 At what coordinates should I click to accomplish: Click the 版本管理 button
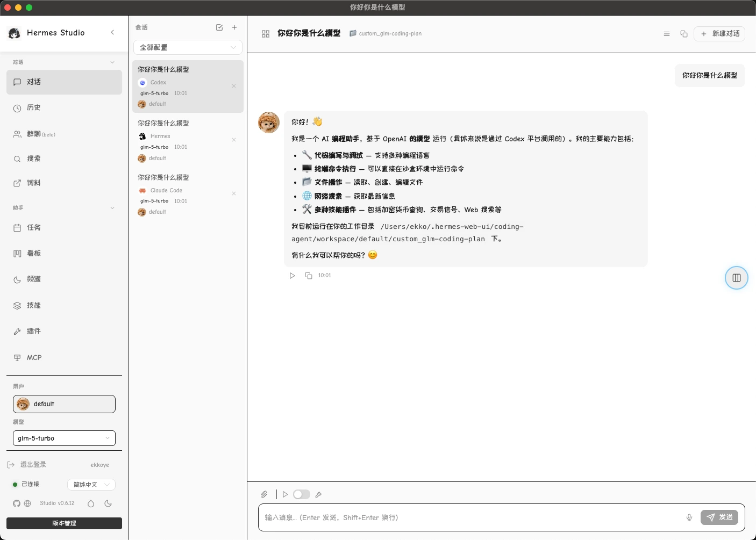pos(64,523)
